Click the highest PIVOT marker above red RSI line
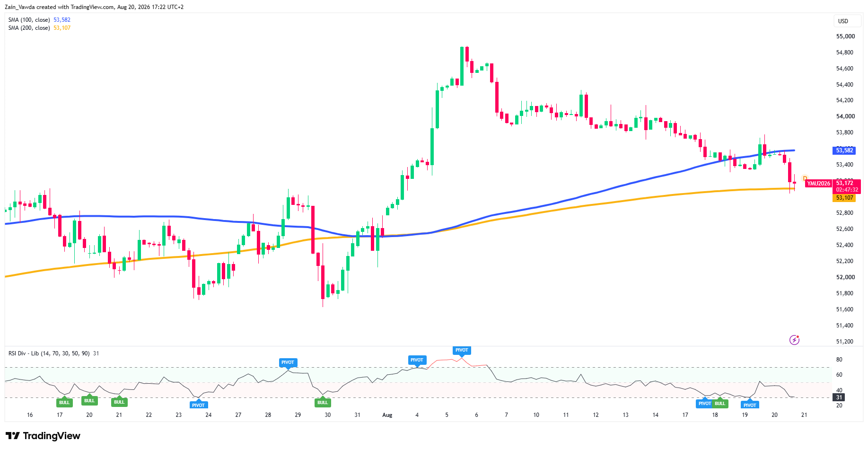Image resolution: width=868 pixels, height=450 pixels. point(462,350)
